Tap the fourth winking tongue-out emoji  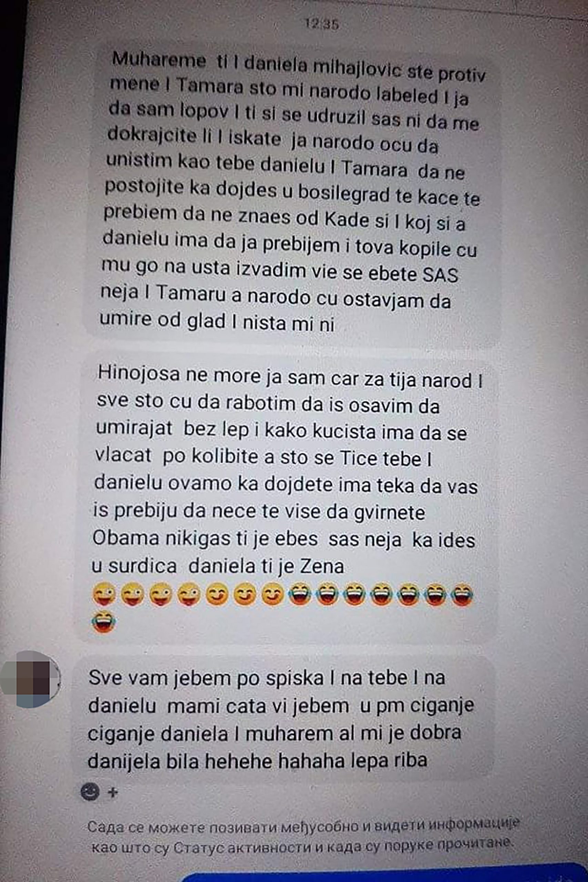(189, 594)
